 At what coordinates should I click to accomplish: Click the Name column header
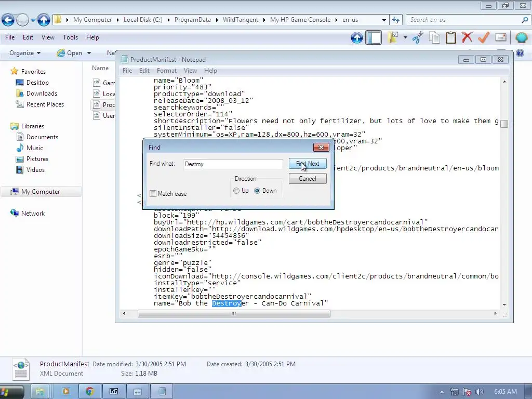click(x=100, y=68)
